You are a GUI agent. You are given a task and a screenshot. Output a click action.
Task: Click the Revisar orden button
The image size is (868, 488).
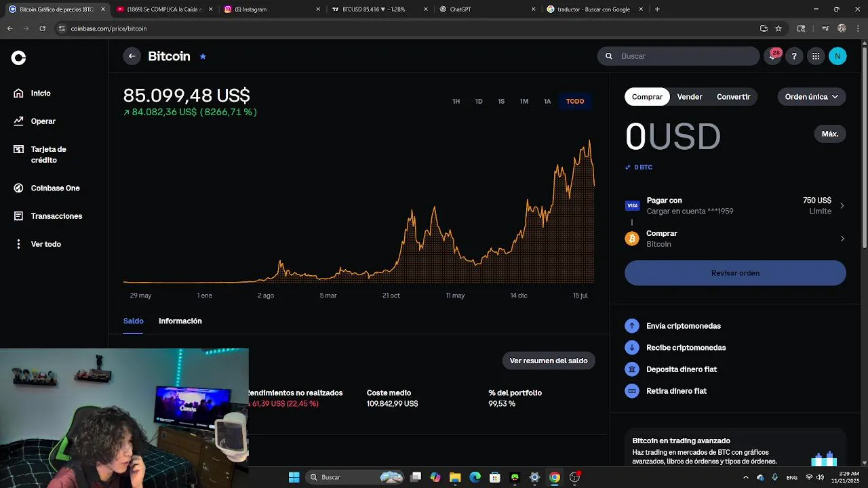(x=735, y=273)
